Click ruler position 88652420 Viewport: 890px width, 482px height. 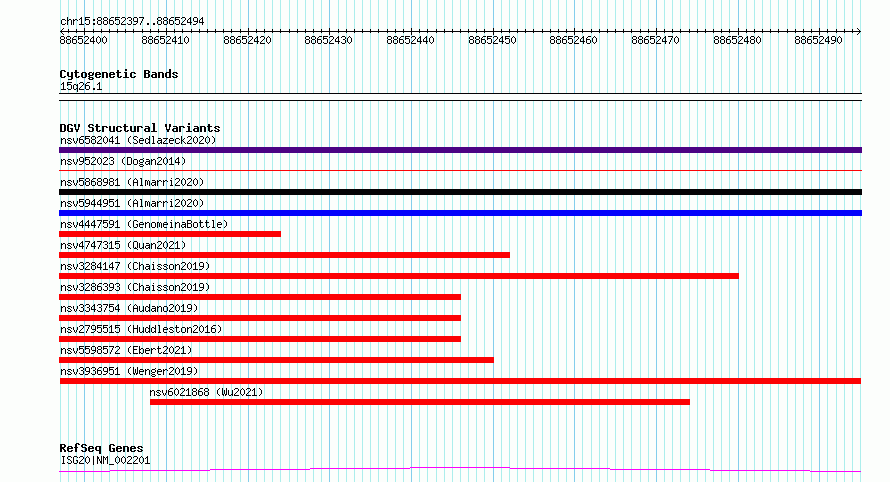pyautogui.click(x=247, y=40)
